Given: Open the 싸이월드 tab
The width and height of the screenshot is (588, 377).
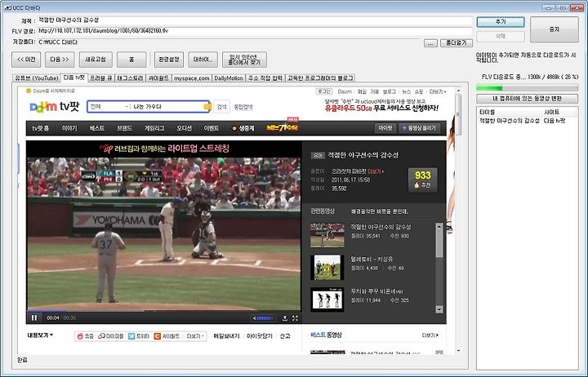Looking at the screenshot, I should 158,78.
